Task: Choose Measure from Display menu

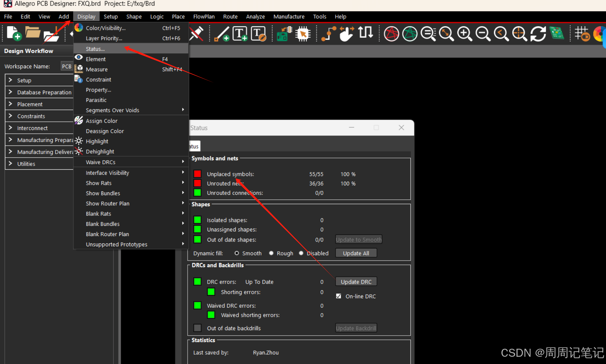Action: (x=131, y=69)
